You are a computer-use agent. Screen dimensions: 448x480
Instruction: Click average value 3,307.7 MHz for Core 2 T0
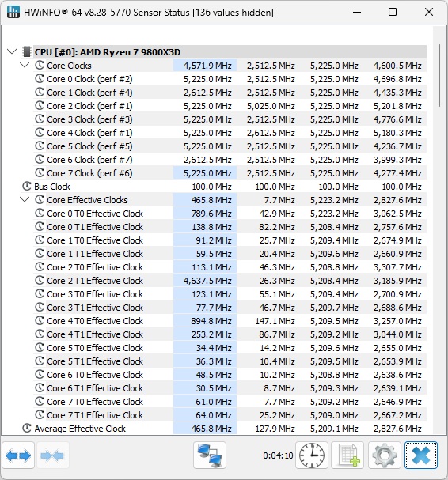pyautogui.click(x=397, y=267)
